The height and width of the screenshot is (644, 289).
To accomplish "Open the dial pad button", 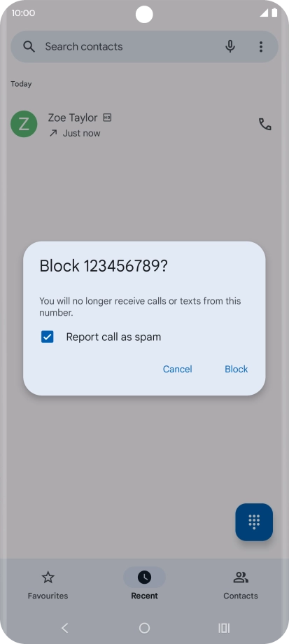I will [x=254, y=522].
